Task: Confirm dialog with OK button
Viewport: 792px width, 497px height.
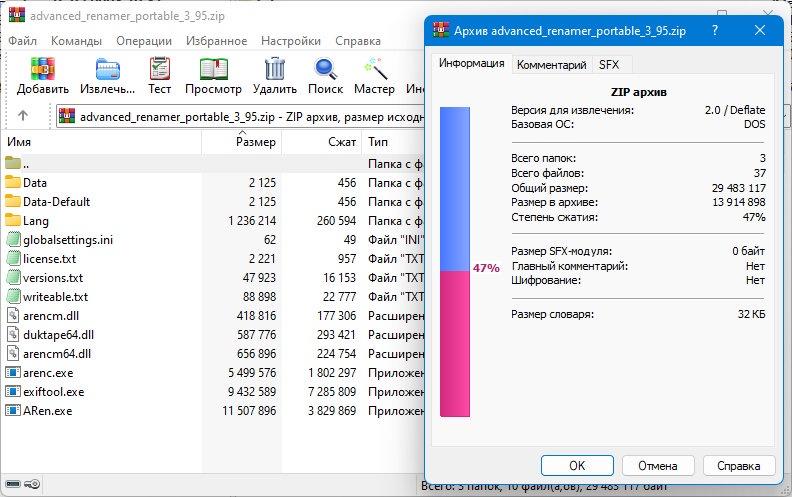Action: pyautogui.click(x=577, y=466)
